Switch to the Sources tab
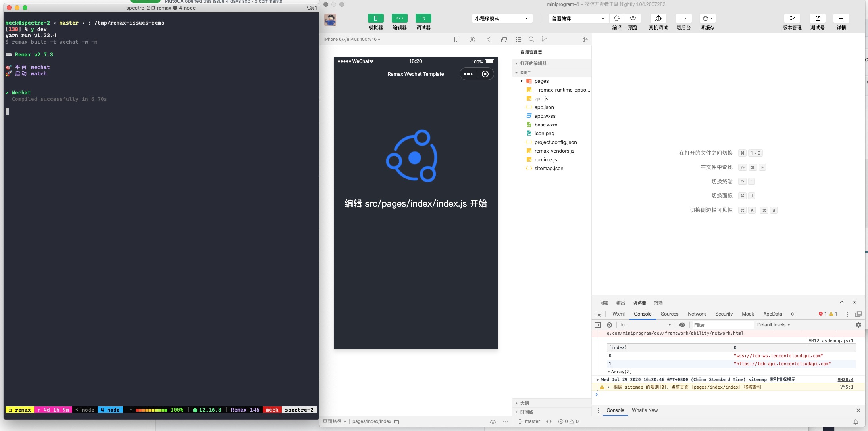Viewport: 868px width, 431px height. (670, 314)
